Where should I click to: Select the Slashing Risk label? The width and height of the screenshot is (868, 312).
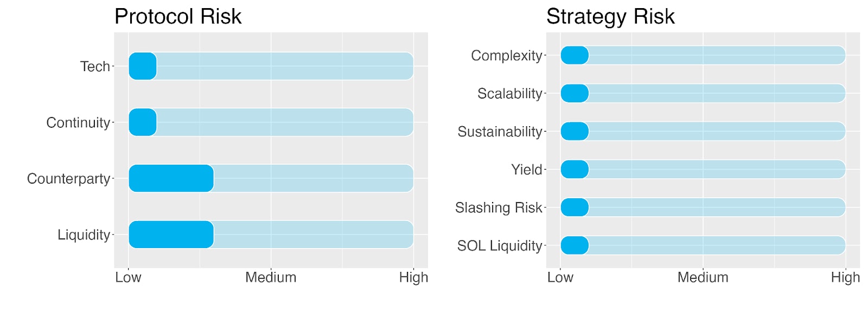pos(499,207)
